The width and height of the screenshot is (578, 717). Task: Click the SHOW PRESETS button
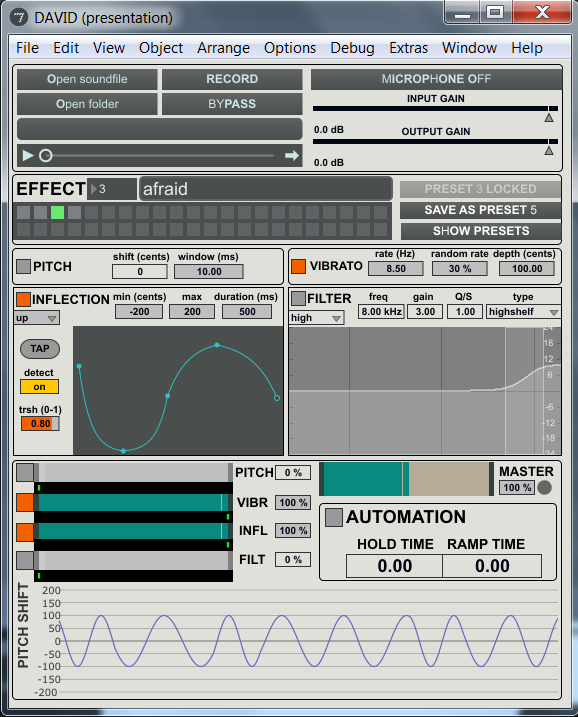pos(481,231)
